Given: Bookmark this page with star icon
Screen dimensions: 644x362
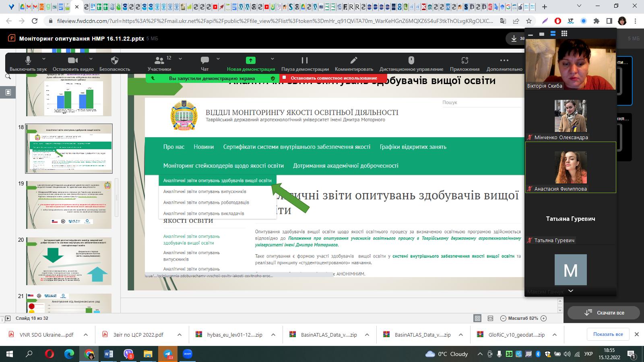Looking at the screenshot, I should tap(529, 21).
